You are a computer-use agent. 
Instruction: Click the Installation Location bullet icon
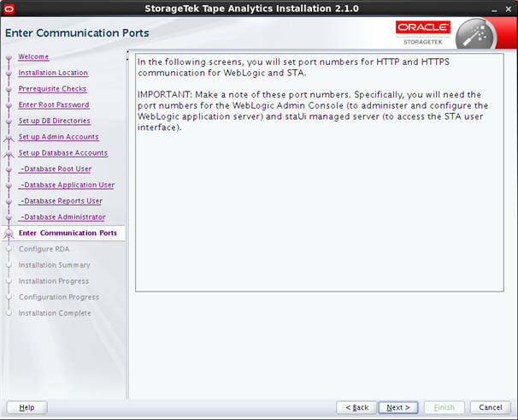pos(9,73)
